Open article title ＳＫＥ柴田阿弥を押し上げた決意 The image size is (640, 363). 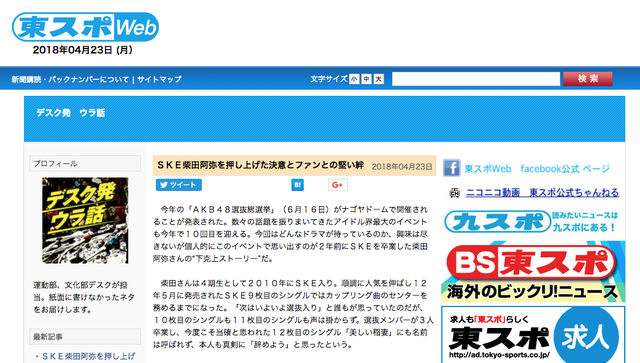click(x=260, y=165)
